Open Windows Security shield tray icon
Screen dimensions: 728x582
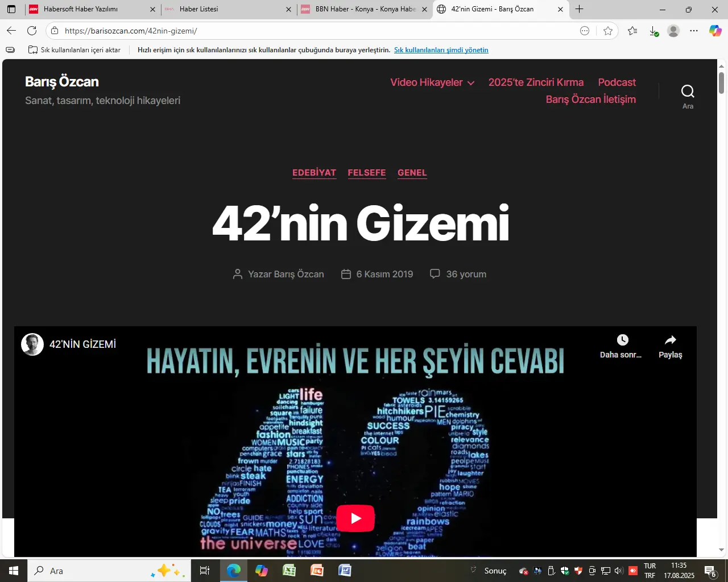[565, 571]
